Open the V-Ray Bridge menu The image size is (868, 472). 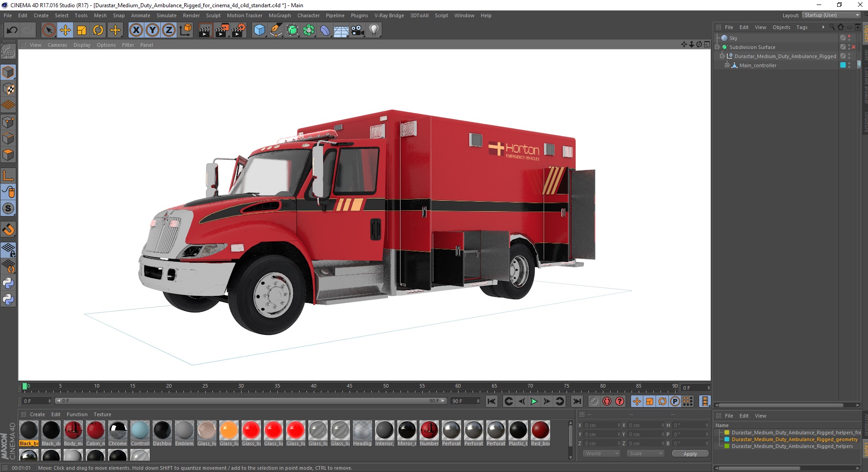pos(389,15)
